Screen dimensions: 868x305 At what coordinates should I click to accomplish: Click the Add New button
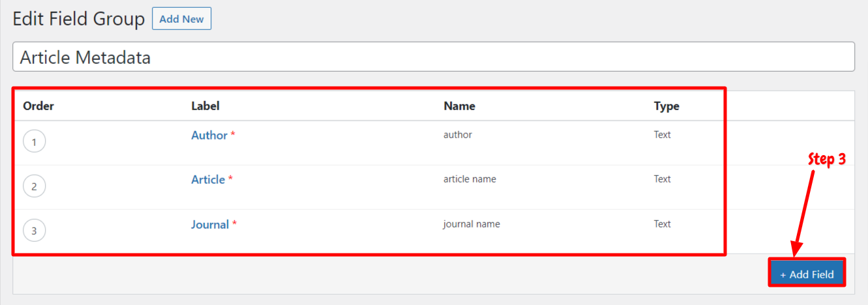pos(181,19)
